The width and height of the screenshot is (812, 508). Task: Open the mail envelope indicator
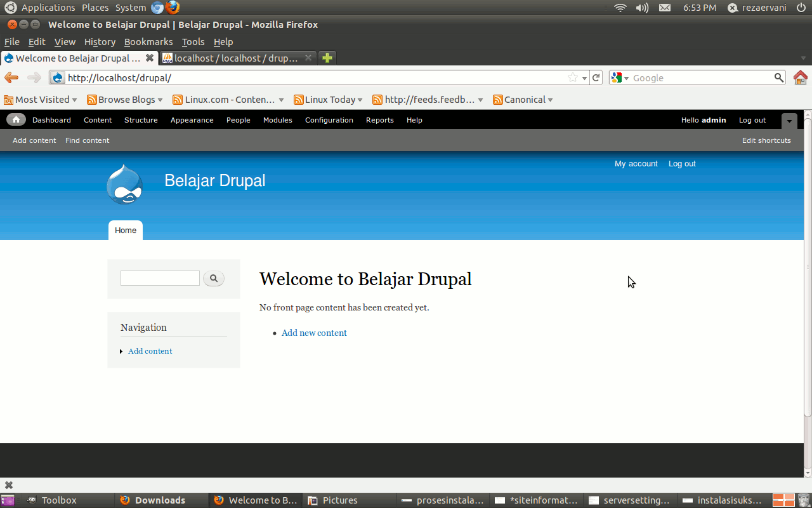665,8
